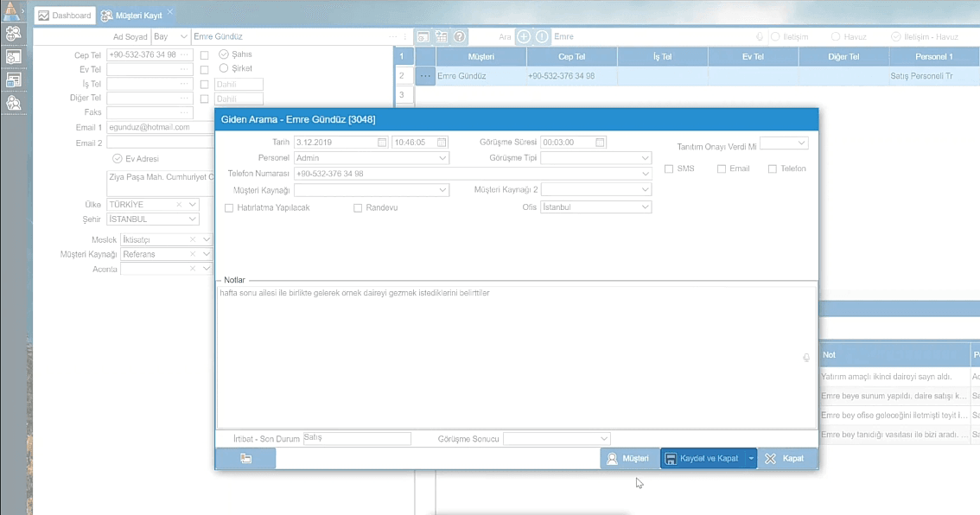Screen dimensions: 980x515
Task: Open the Tarih calendar picker icon
Action: click(x=382, y=143)
